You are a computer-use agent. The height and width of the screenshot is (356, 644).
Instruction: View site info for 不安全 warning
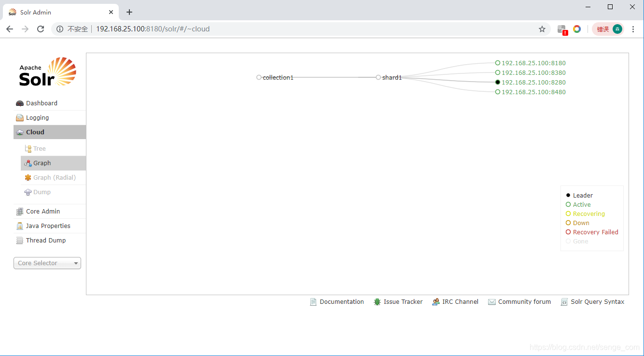[72, 29]
